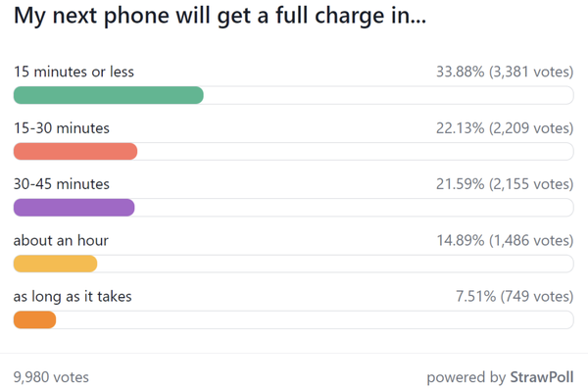The width and height of the screenshot is (588, 390).
Task: Click the 33.88% (3,381 votes) result
Action: point(505,72)
